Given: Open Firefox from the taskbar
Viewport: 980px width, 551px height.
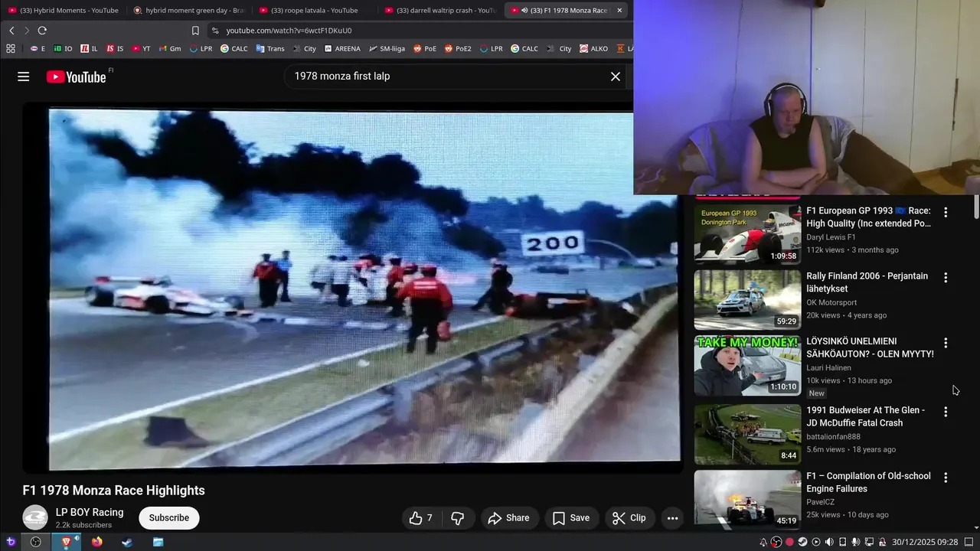Looking at the screenshot, I should (96, 542).
